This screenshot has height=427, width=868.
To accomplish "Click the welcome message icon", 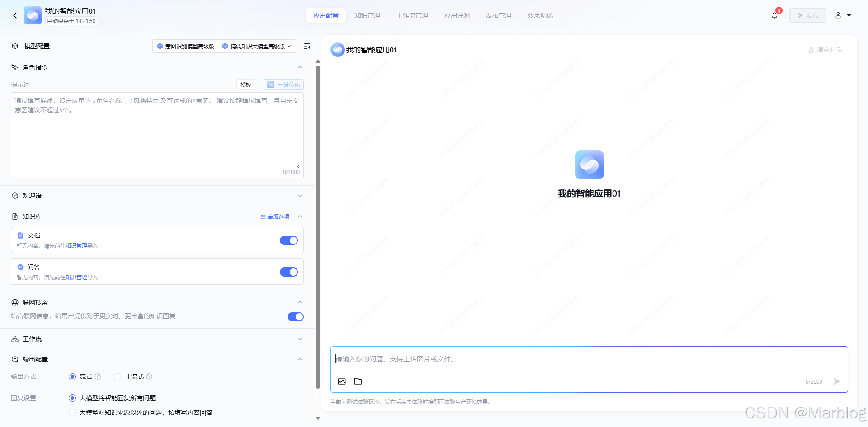I will (15, 196).
